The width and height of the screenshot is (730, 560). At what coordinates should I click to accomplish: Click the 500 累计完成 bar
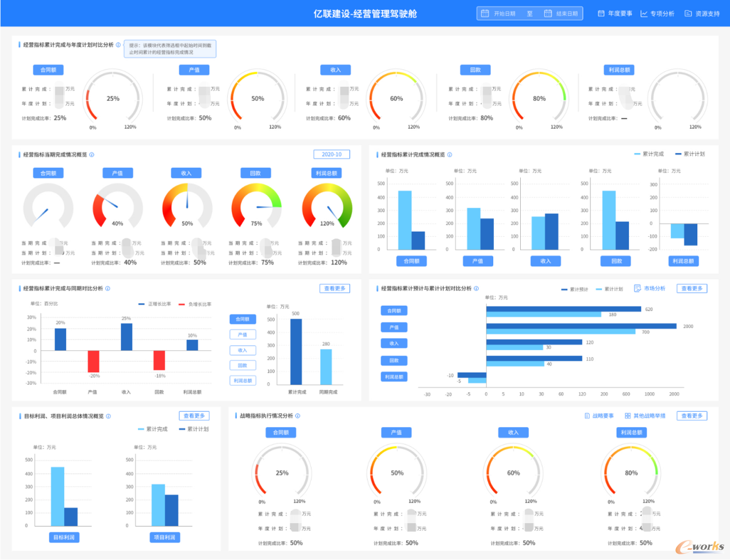click(296, 352)
